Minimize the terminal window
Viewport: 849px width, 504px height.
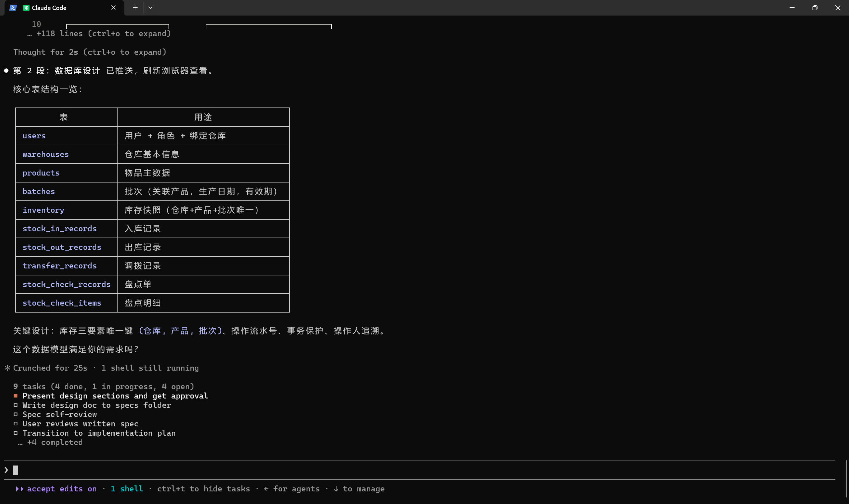point(792,8)
